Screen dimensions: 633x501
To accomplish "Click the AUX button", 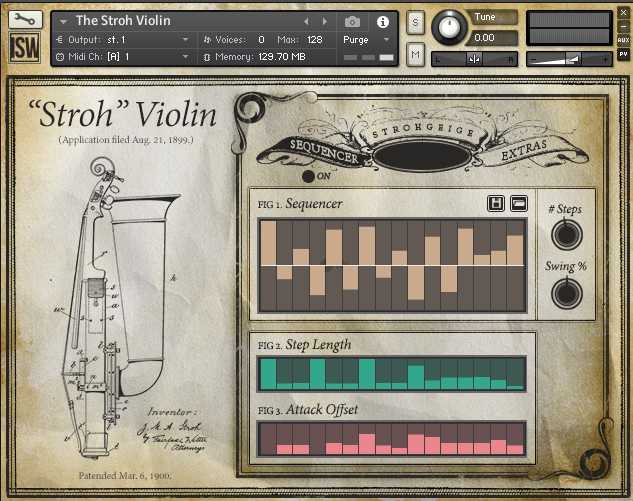I will pyautogui.click(x=623, y=40).
